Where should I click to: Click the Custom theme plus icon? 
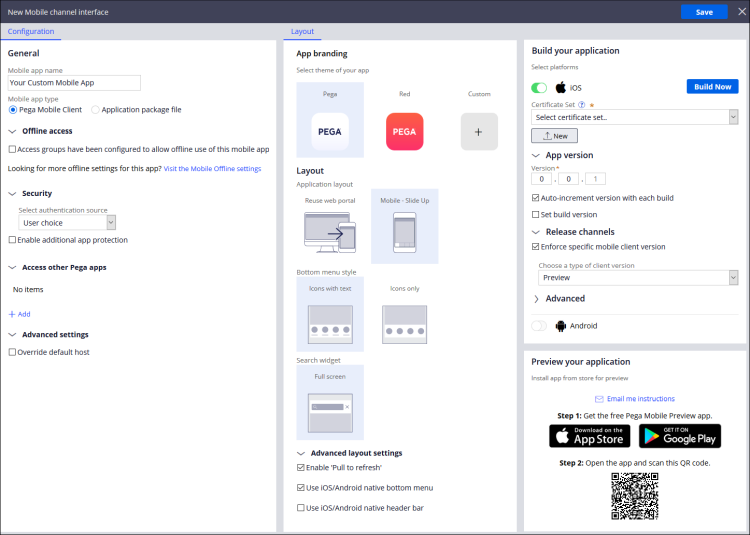click(479, 131)
